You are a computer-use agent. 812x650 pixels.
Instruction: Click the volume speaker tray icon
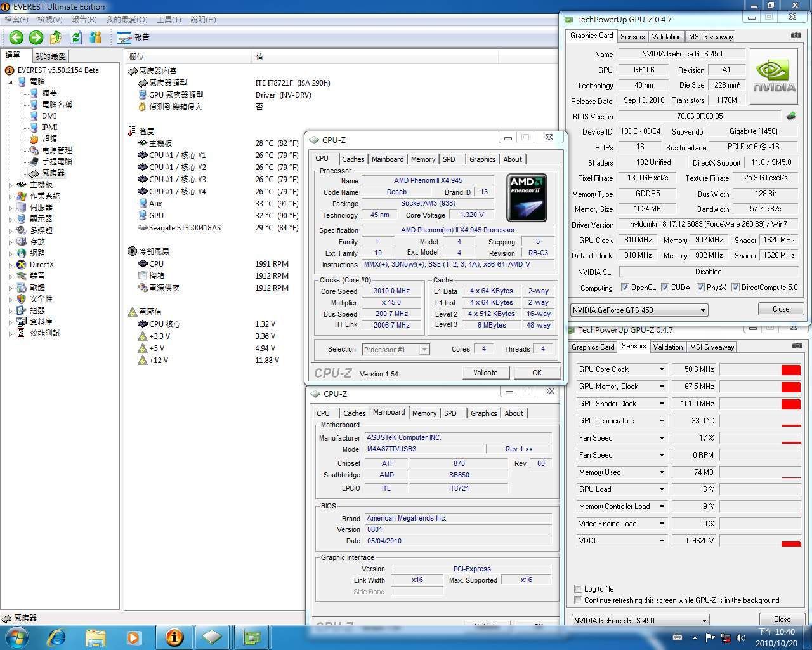[x=740, y=638]
